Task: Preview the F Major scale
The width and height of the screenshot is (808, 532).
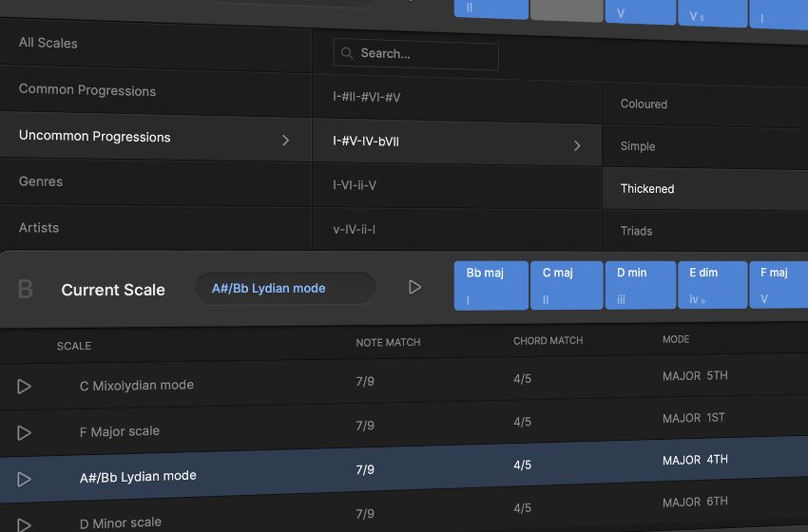Action: 25,432
